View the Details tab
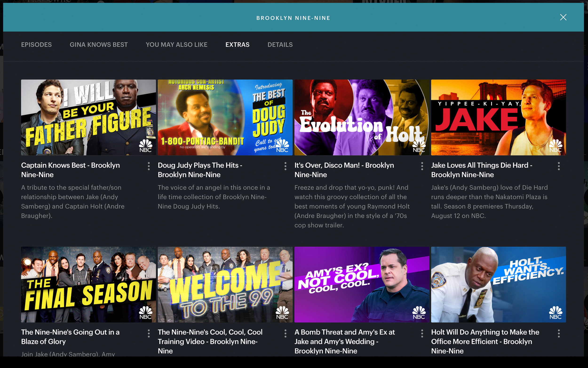 [x=280, y=44]
